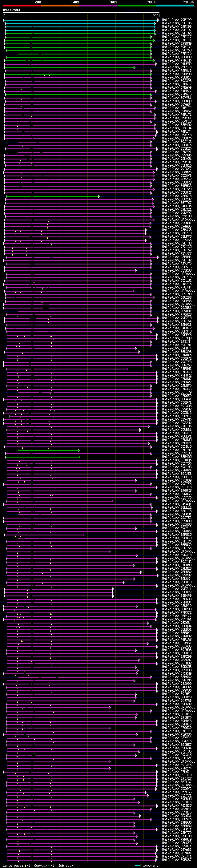The height and width of the screenshot is (868, 197).
Task: Select the UniRef100_C5WUY0 label
Action: coord(177,139)
